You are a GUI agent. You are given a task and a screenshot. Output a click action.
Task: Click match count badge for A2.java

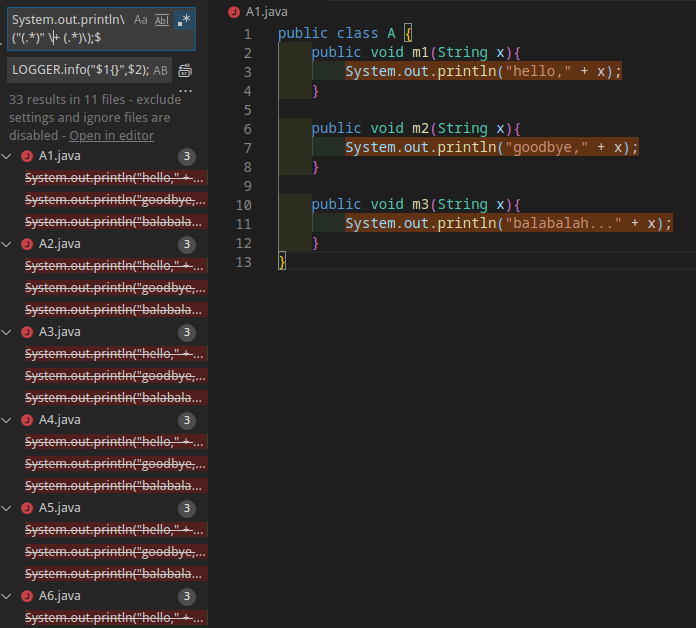point(187,244)
